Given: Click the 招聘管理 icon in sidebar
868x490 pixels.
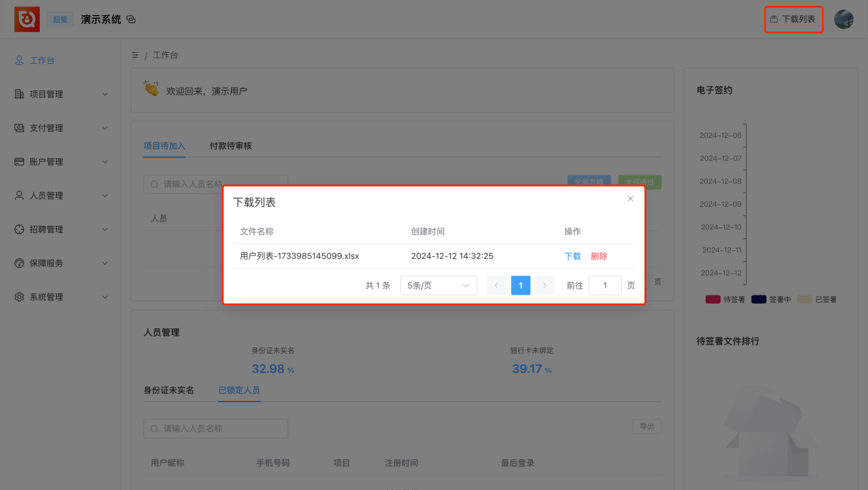Looking at the screenshot, I should [19, 229].
